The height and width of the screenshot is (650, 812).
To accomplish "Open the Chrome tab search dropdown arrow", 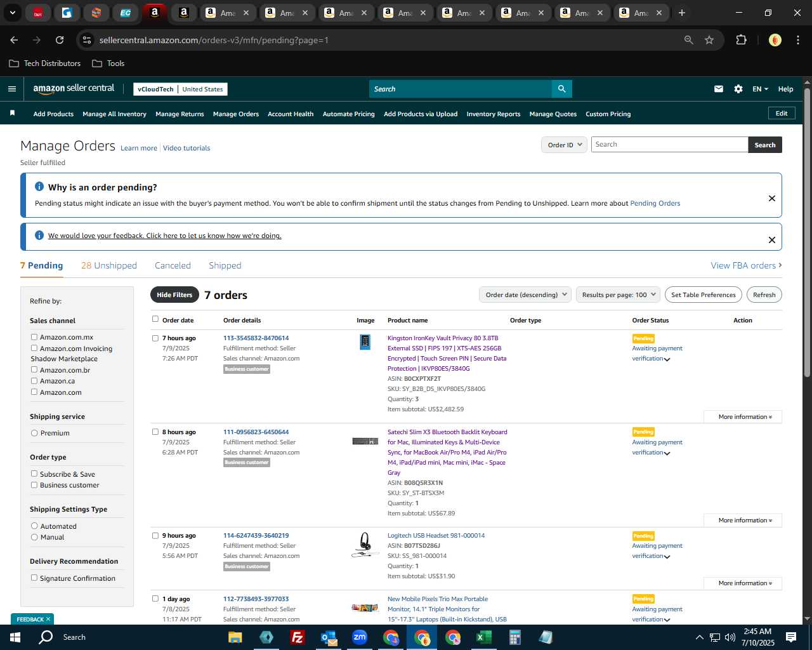I will [13, 13].
